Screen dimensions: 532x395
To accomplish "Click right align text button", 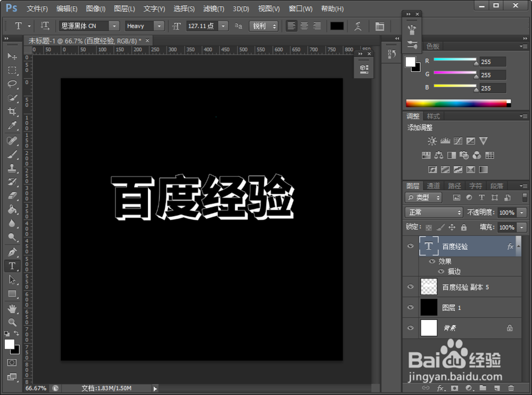I will coord(317,26).
